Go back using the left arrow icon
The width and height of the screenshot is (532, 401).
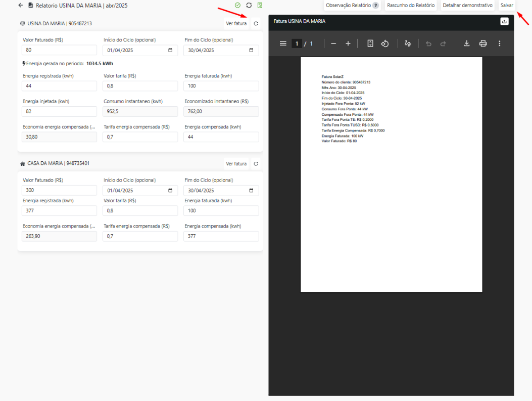coord(20,6)
